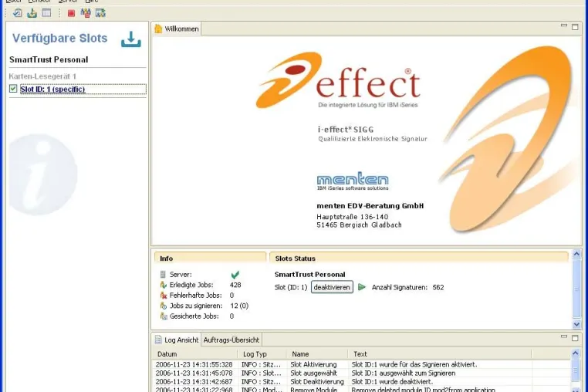Click the 'Slot (ID: 1)' label

[291, 287]
